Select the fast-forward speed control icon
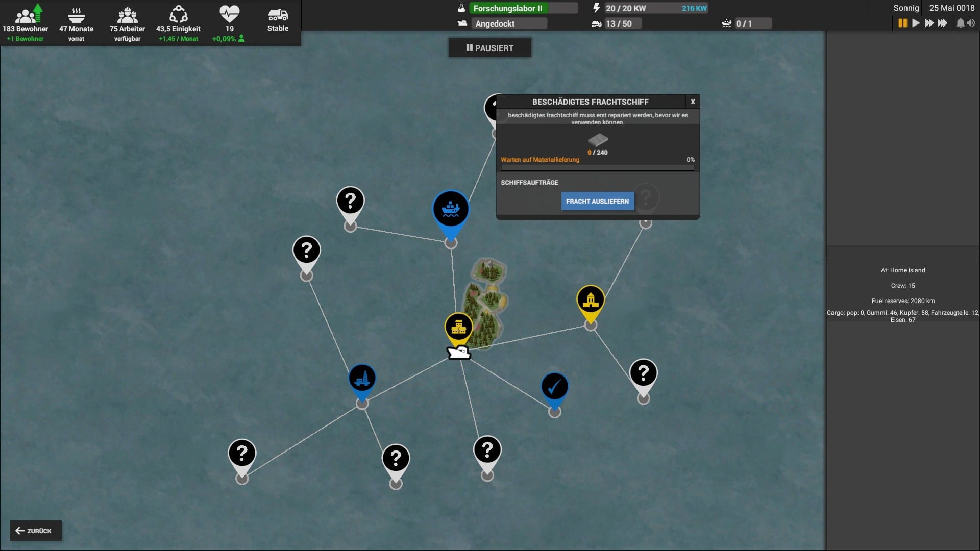This screenshot has height=551, width=980. [x=929, y=23]
